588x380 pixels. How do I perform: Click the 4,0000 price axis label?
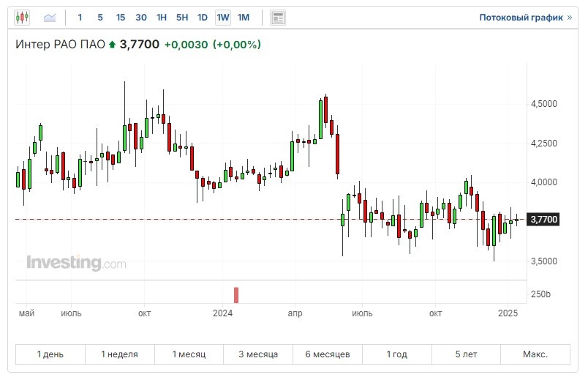pyautogui.click(x=543, y=182)
